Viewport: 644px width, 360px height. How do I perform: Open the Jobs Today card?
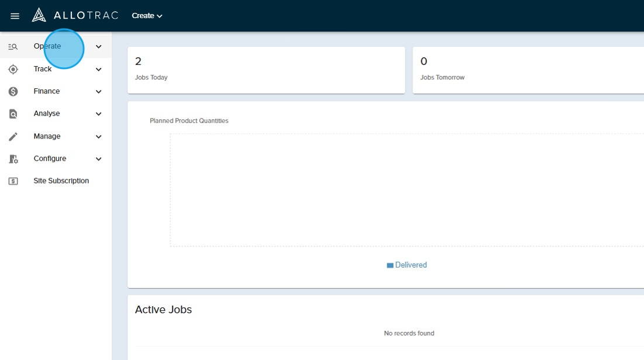pos(266,70)
